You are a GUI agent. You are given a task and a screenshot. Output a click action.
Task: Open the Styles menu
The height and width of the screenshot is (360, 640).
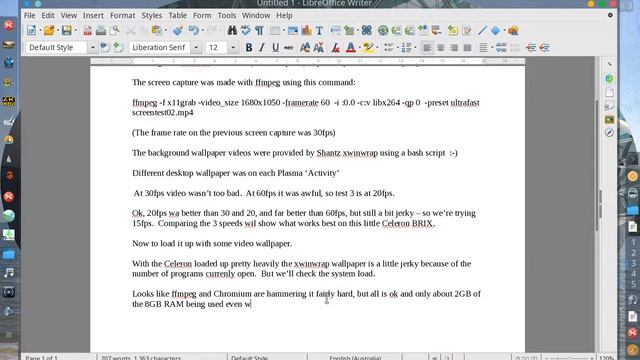pos(151,16)
